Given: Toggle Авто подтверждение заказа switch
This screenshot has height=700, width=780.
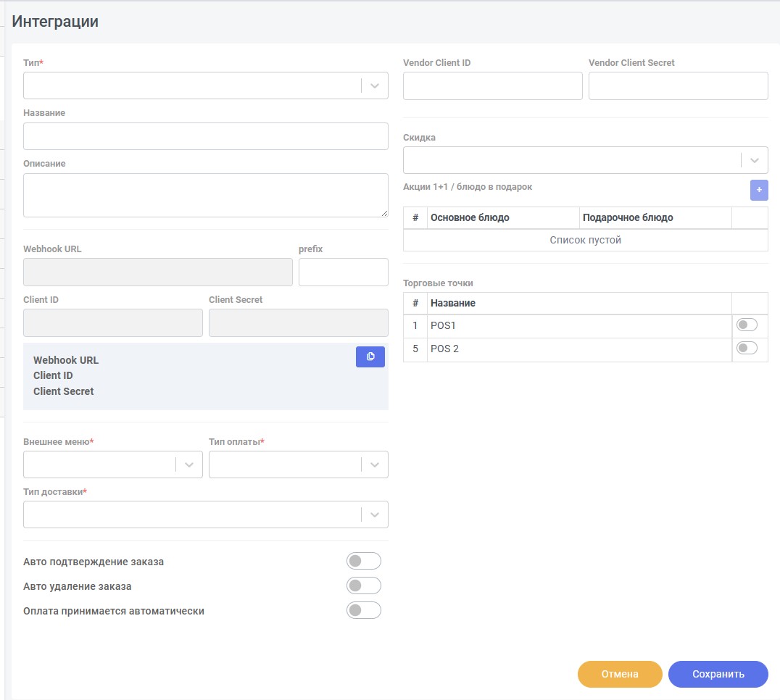Looking at the screenshot, I should pos(364,562).
